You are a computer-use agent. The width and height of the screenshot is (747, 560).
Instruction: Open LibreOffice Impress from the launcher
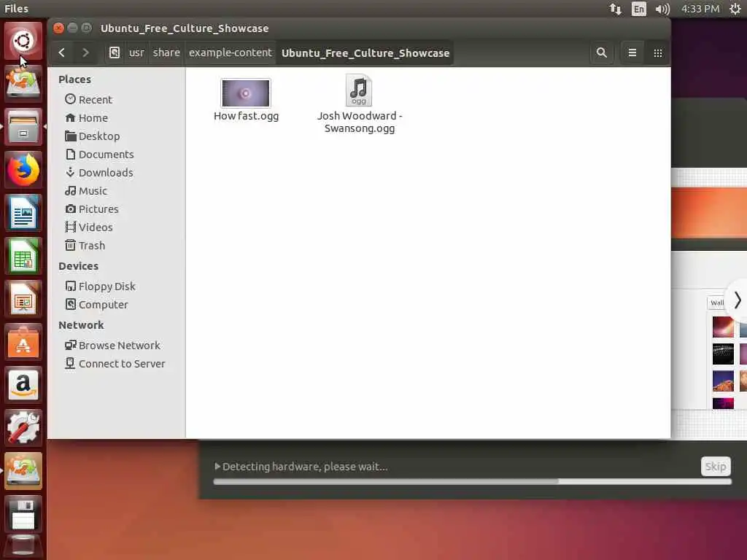(x=23, y=298)
